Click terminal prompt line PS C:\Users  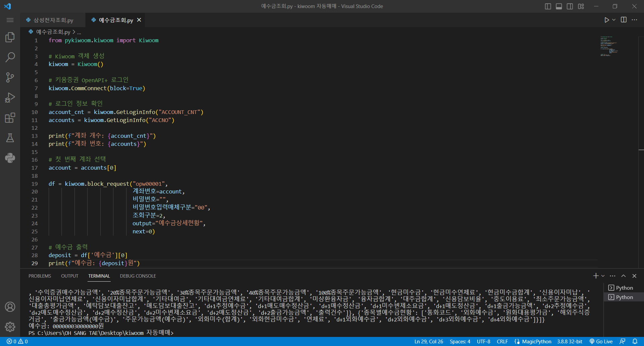click(x=101, y=333)
